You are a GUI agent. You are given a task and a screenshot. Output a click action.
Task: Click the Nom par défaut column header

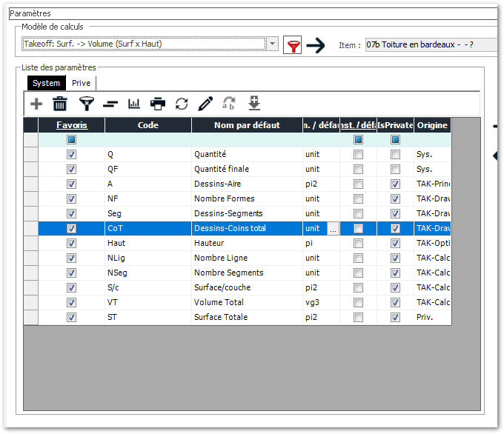[x=247, y=125]
